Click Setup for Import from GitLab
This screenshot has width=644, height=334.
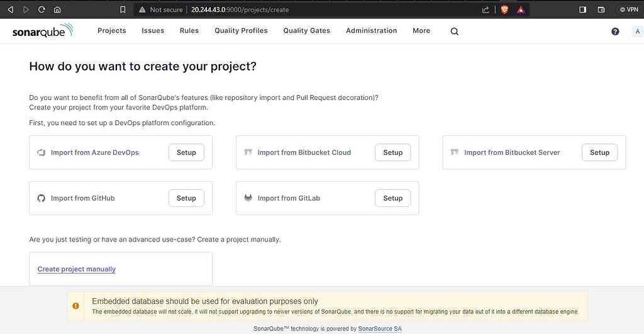point(392,198)
